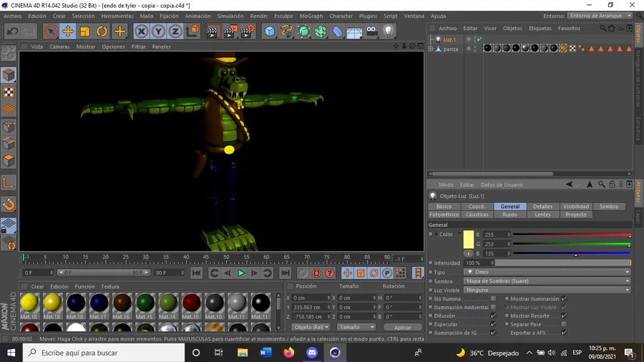644x362 pixels.
Task: Toggle the Iluminación Ambiental checkbox
Action: coord(493,307)
